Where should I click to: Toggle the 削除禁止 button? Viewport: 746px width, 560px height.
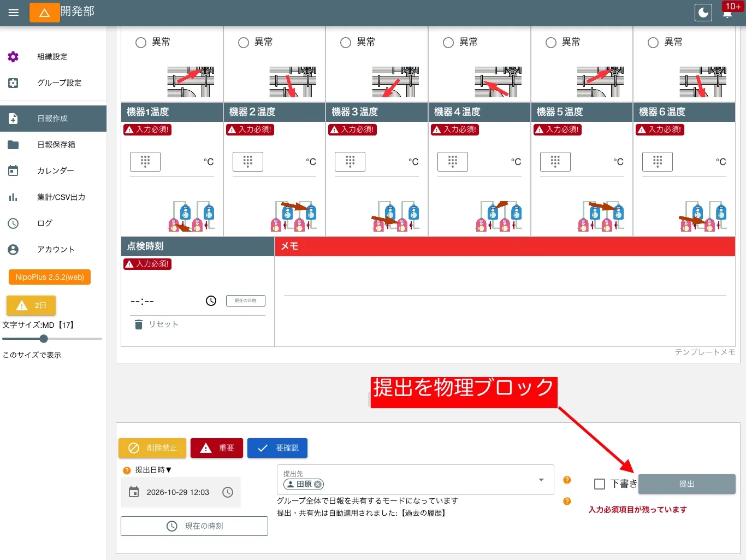point(152,448)
